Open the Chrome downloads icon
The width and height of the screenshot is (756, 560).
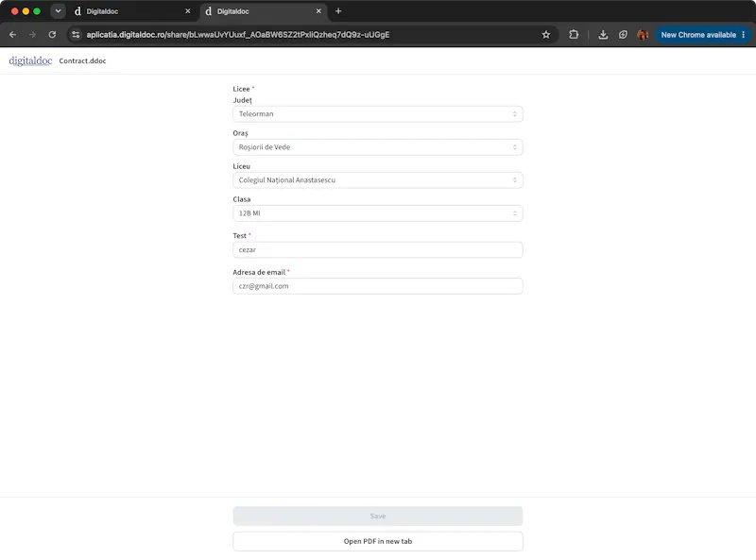[x=603, y=35]
